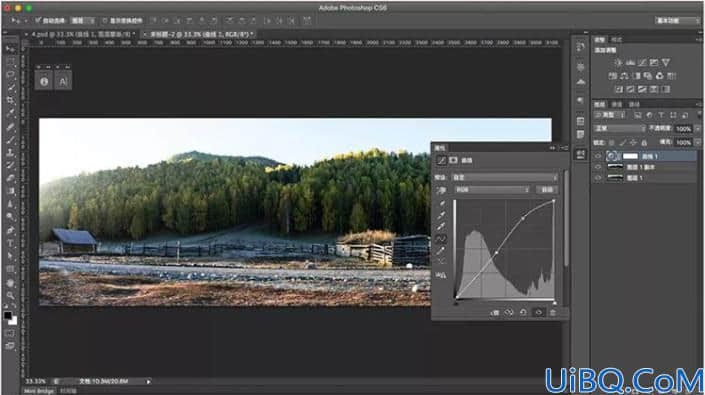Image resolution: width=705 pixels, height=395 pixels.
Task: Add a Curves adjustment from Adjustments panel
Action: click(x=642, y=63)
